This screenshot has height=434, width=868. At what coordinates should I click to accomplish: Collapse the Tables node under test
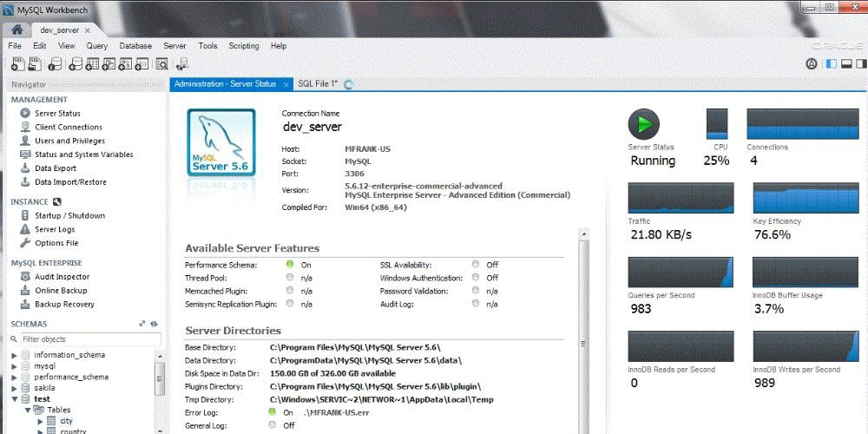point(27,411)
